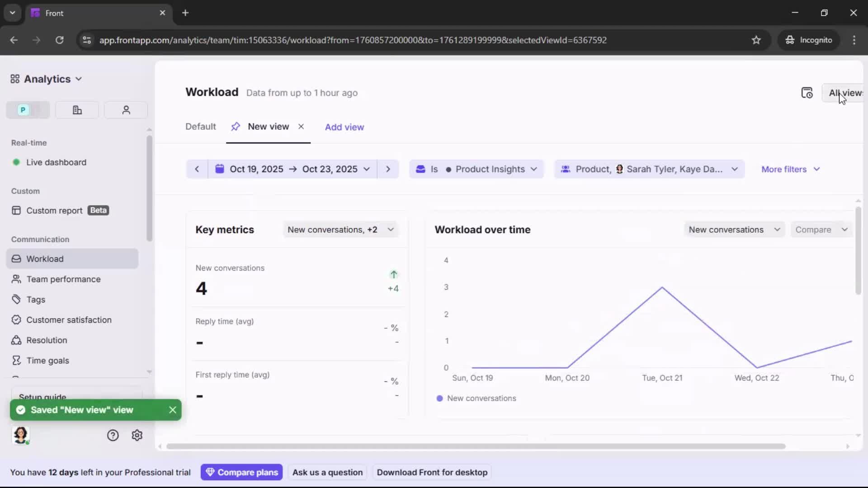Screen dimensions: 868x488
Task: Switch to the Default tab
Action: (x=200, y=127)
